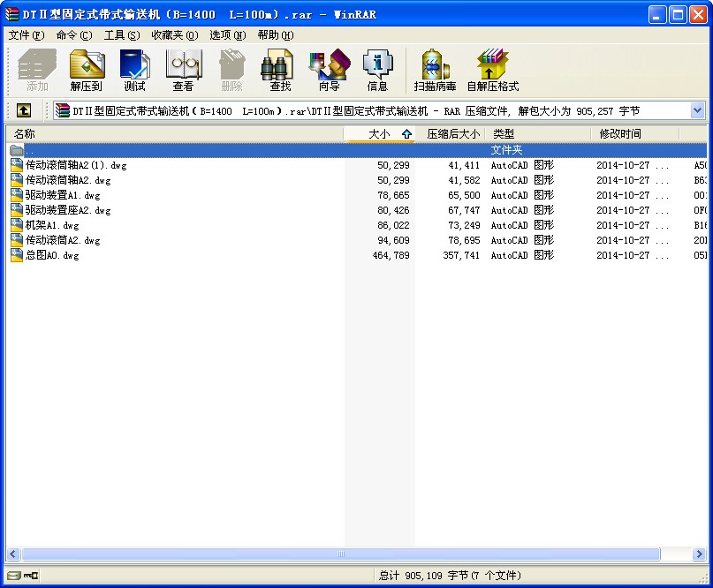Screen dimensions: 713x588
Task: Click the file icon of 机架A1.dwg
Action: (17, 225)
